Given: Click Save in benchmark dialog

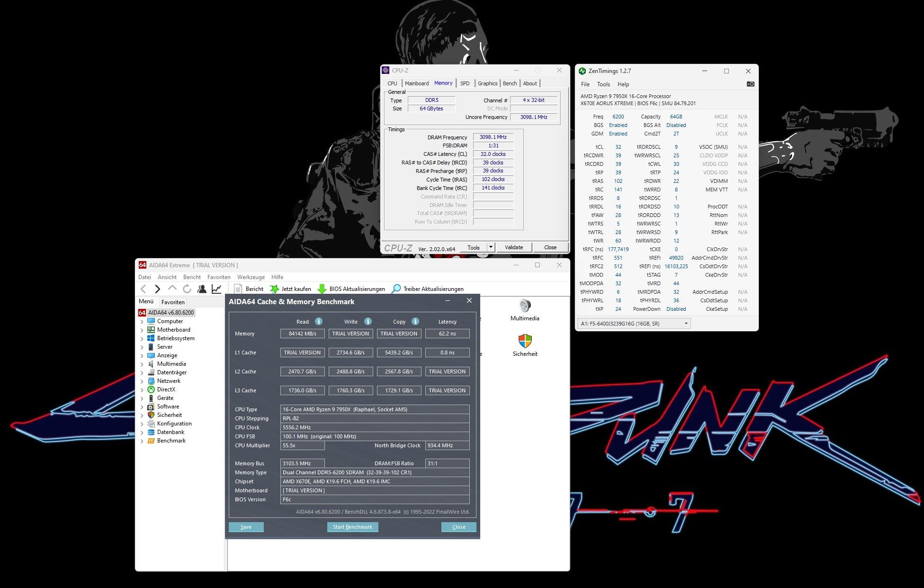Looking at the screenshot, I should 246,527.
